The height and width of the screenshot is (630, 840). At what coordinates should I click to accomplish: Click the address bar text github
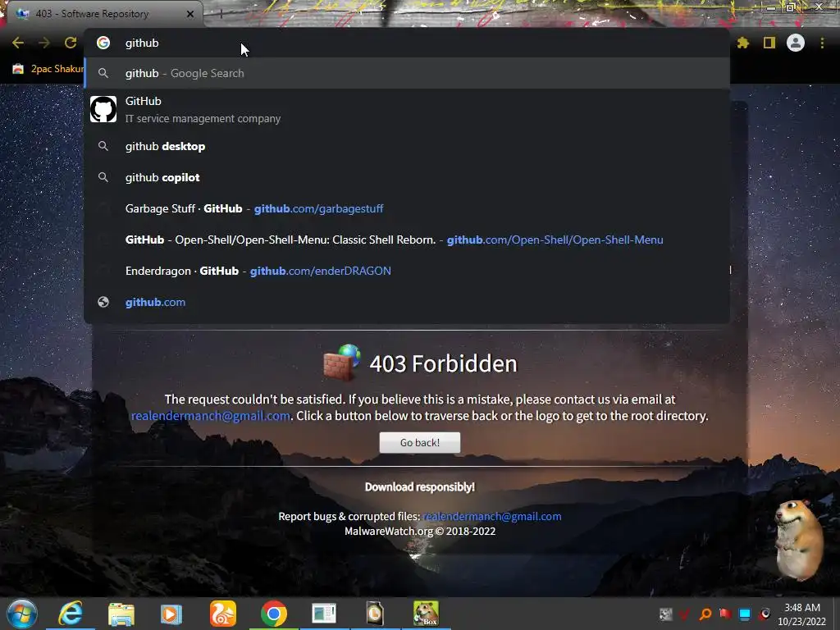pyautogui.click(x=142, y=43)
